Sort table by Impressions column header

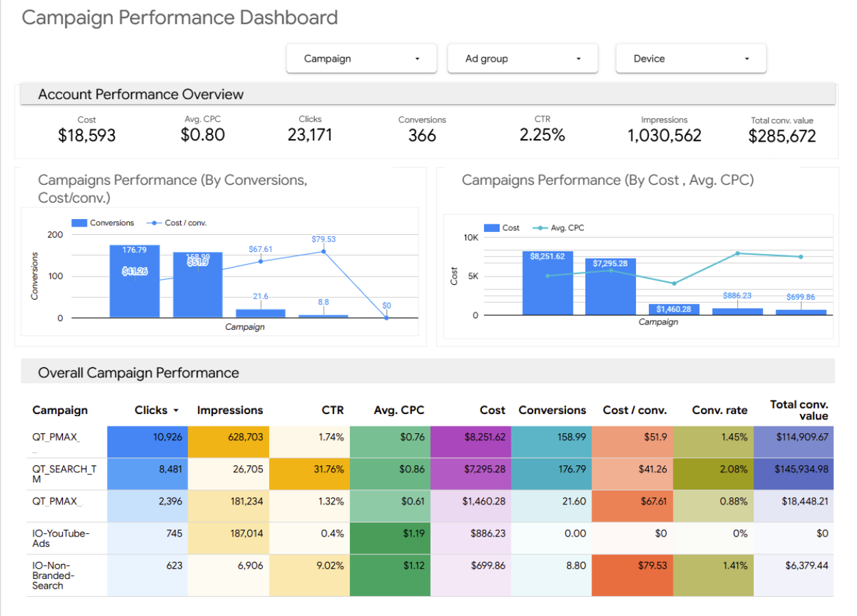pos(230,411)
